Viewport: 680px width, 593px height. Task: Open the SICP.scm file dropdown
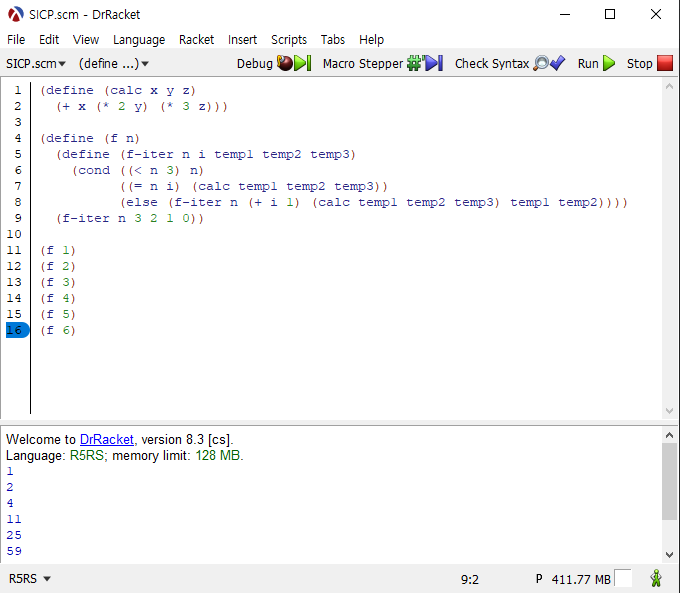(x=36, y=63)
